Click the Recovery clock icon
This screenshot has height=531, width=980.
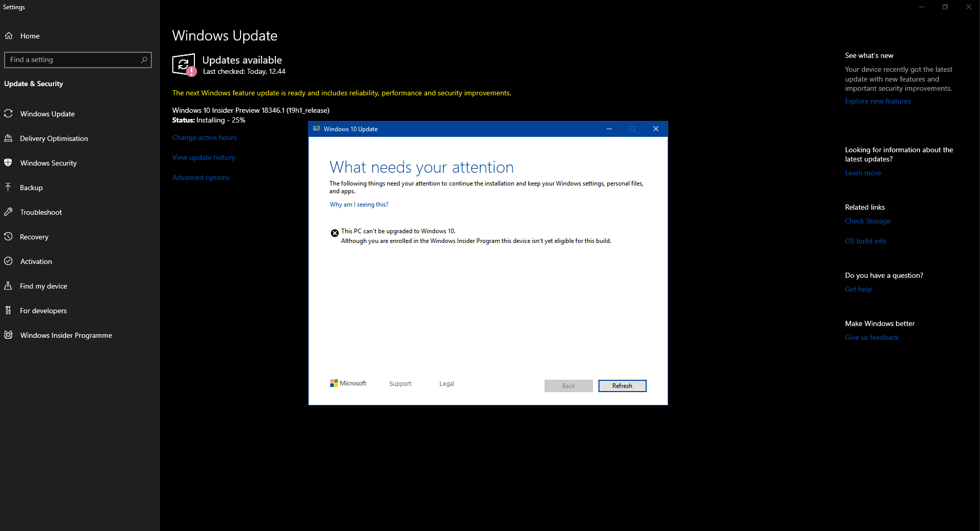point(8,237)
